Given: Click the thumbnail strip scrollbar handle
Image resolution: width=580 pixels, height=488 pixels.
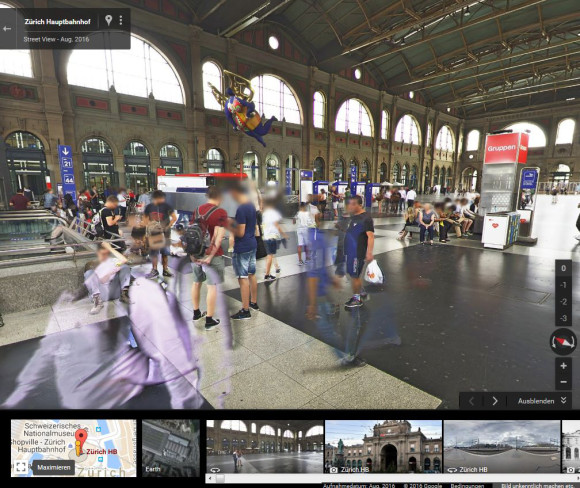Looking at the screenshot, I should point(220,478).
